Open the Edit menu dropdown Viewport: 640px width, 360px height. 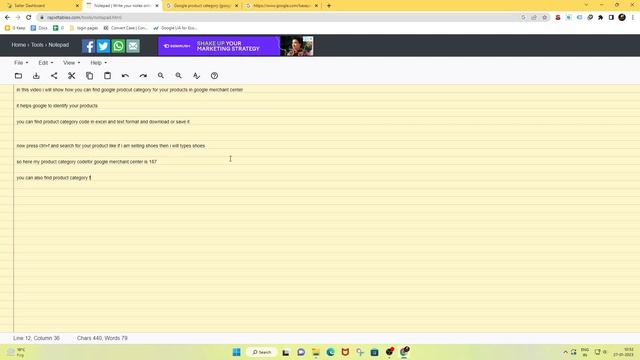pos(46,63)
